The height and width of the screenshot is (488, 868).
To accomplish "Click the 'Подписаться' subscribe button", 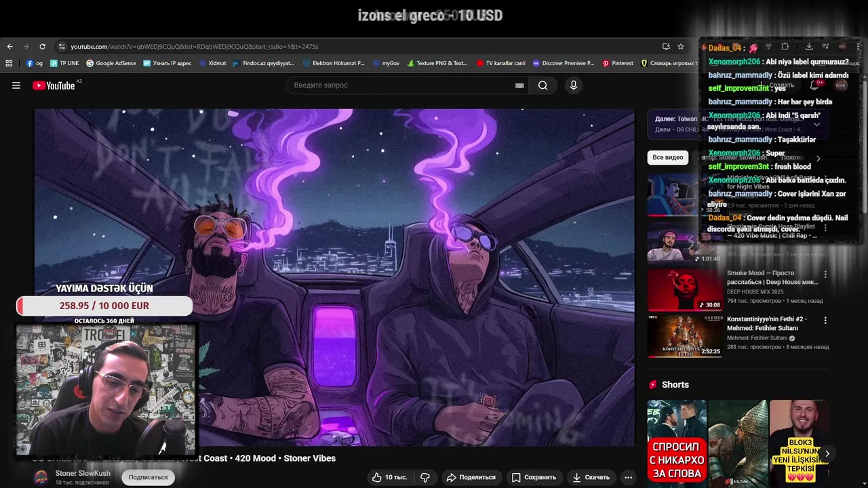I will click(x=148, y=477).
